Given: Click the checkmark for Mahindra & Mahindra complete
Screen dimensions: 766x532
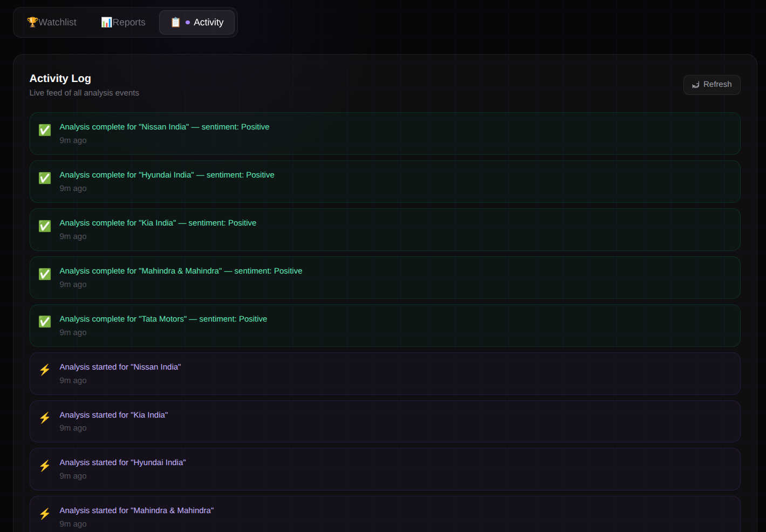Looking at the screenshot, I should pyautogui.click(x=45, y=274).
